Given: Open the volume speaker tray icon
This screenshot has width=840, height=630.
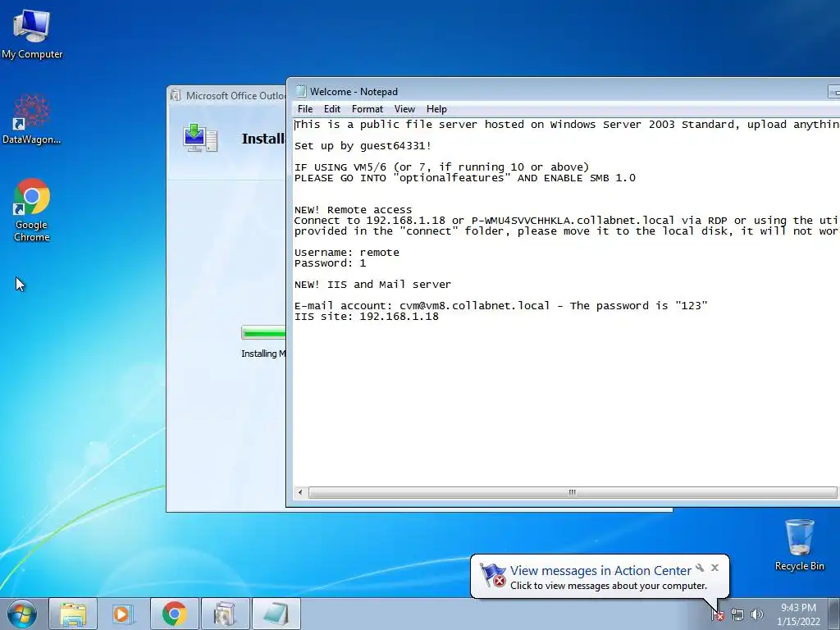Looking at the screenshot, I should pos(757,614).
